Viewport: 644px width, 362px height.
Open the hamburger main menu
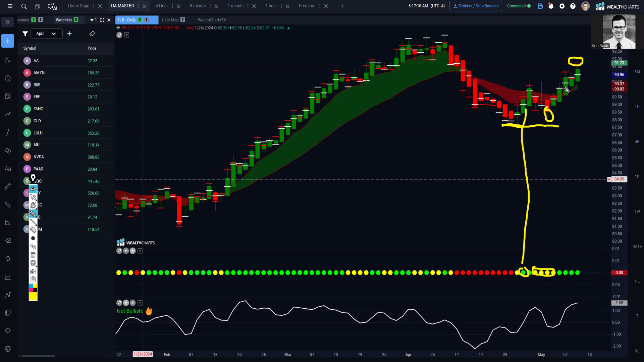pyautogui.click(x=10, y=6)
